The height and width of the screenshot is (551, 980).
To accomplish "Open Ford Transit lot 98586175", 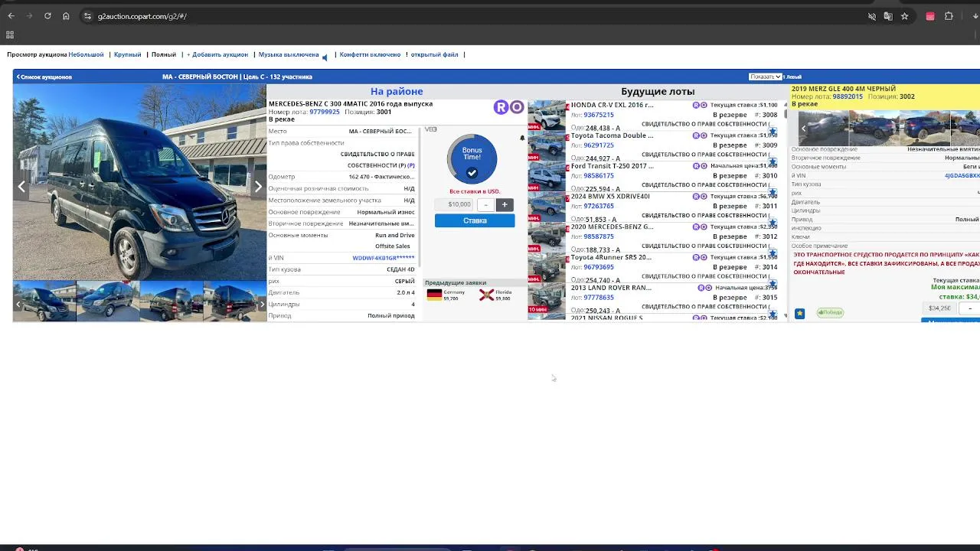I will coord(599,176).
